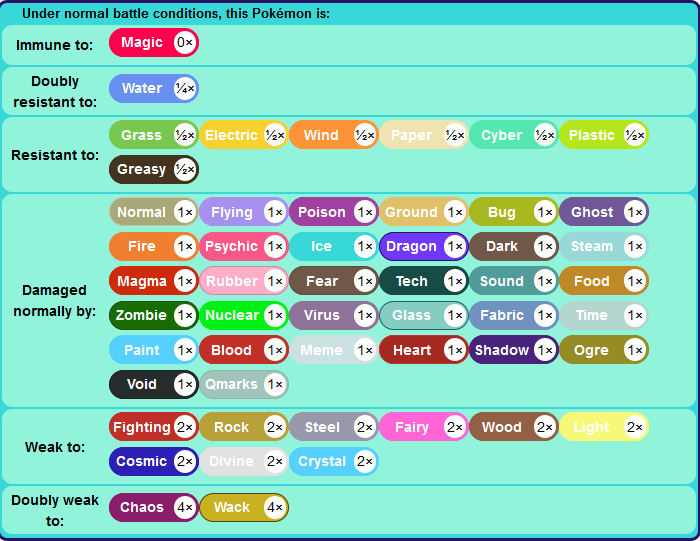Open the Ice type badge

tap(334, 246)
